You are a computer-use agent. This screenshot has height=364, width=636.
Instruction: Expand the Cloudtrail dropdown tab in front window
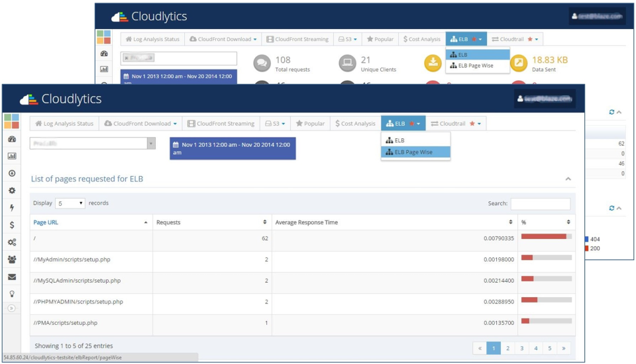click(x=456, y=124)
